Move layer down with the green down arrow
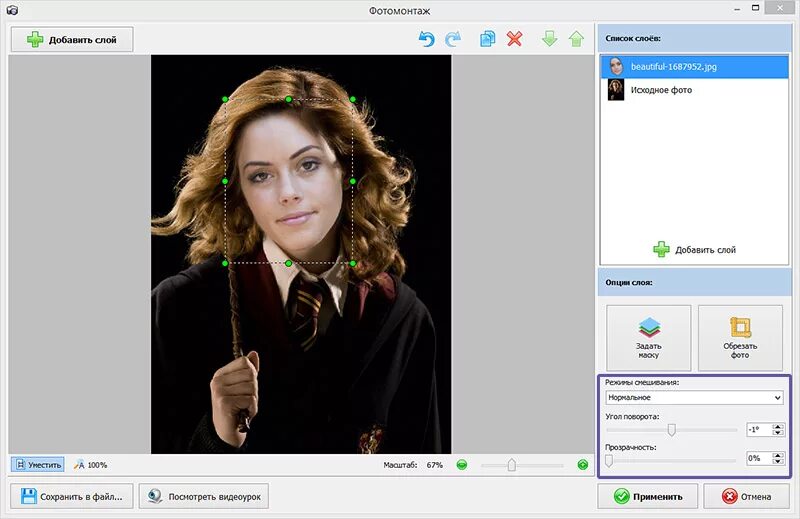Screen dimensions: 800x519 point(549,39)
